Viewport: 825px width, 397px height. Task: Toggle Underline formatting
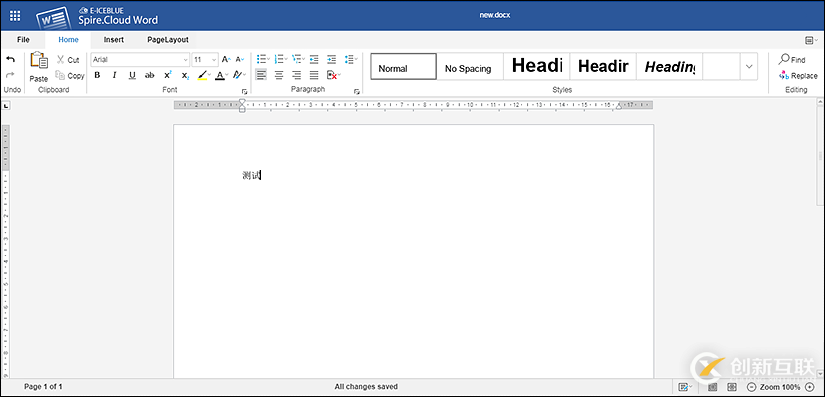pos(132,75)
